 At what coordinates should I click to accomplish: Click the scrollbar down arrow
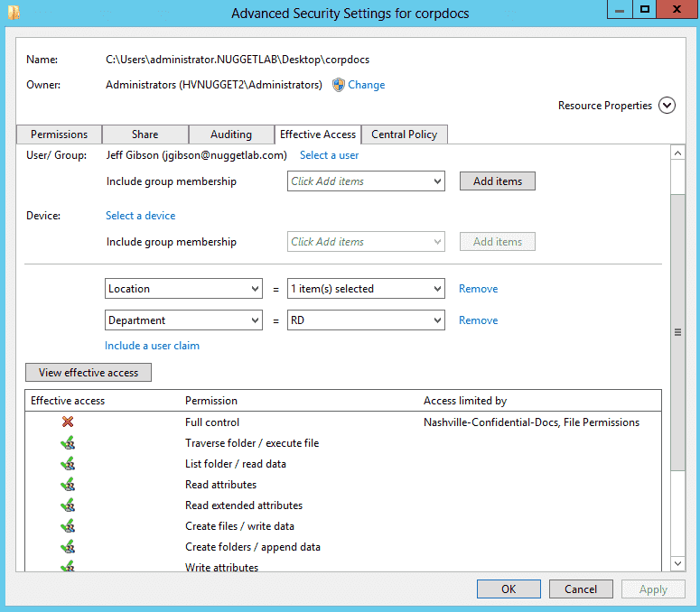[x=677, y=563]
